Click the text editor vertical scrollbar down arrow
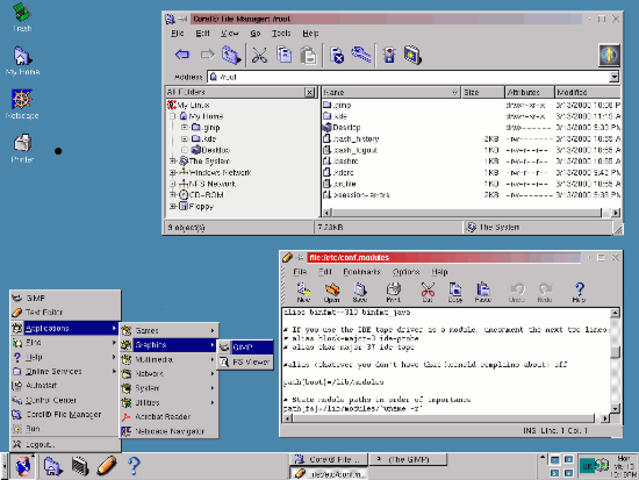 pos(615,408)
